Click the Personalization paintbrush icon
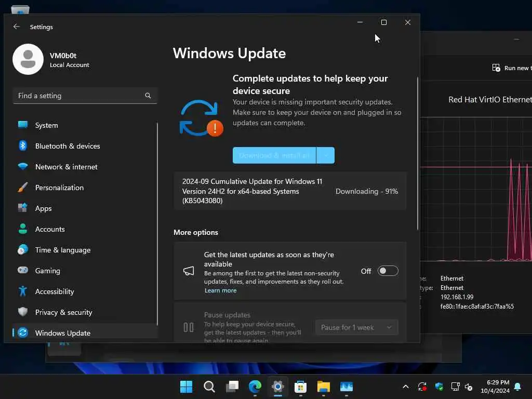The width and height of the screenshot is (532, 399). (23, 187)
